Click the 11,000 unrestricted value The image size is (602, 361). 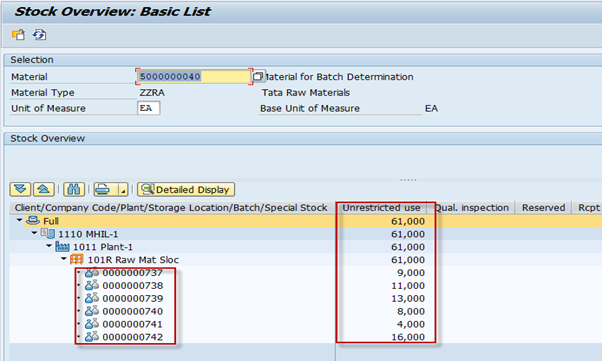coord(408,285)
